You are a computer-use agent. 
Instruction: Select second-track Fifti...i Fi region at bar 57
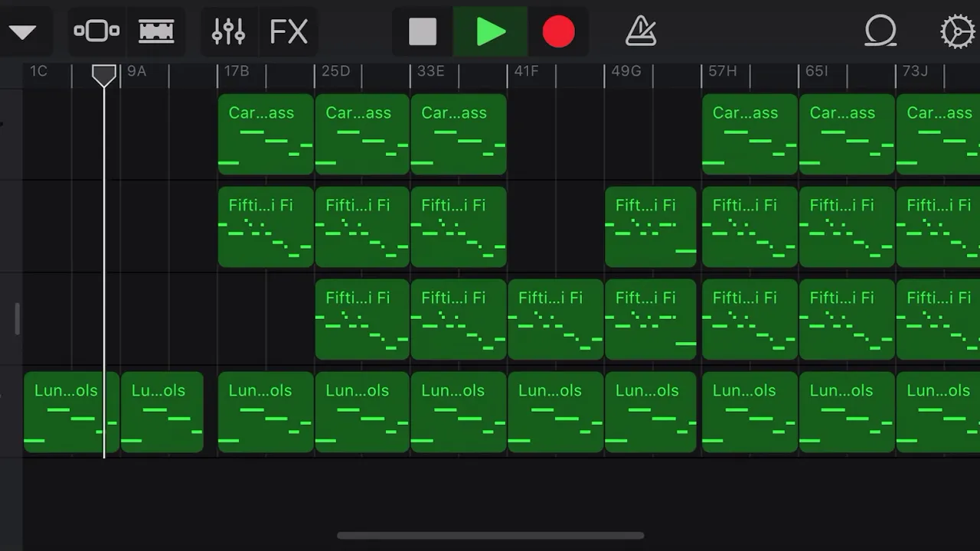point(750,227)
